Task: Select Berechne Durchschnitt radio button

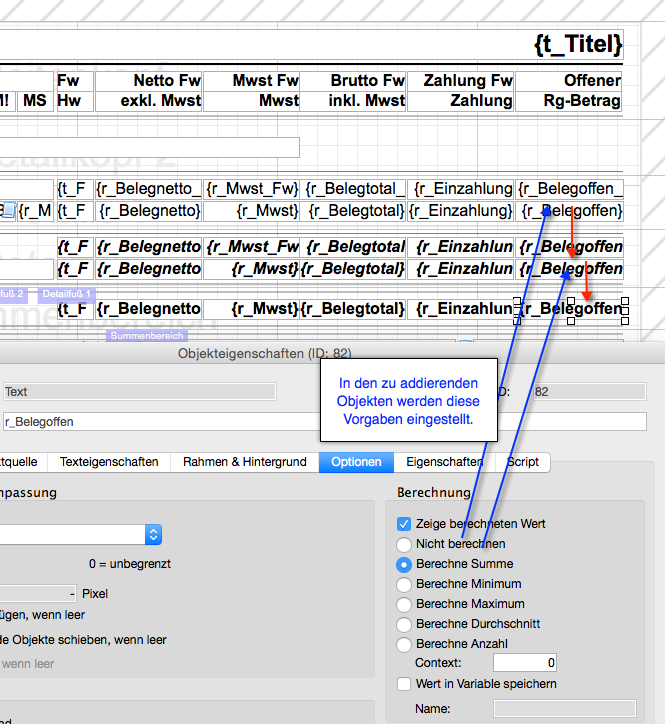Action: (404, 624)
